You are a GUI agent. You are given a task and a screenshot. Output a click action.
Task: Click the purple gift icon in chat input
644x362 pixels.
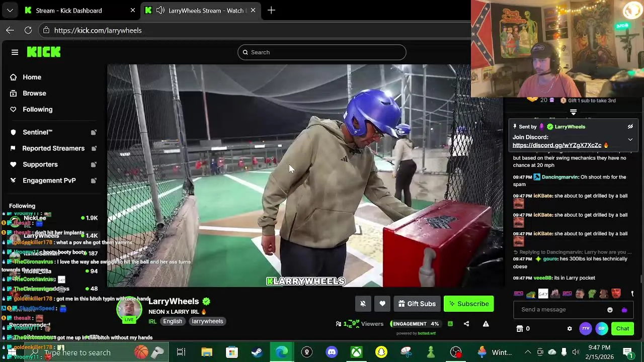tap(624, 310)
